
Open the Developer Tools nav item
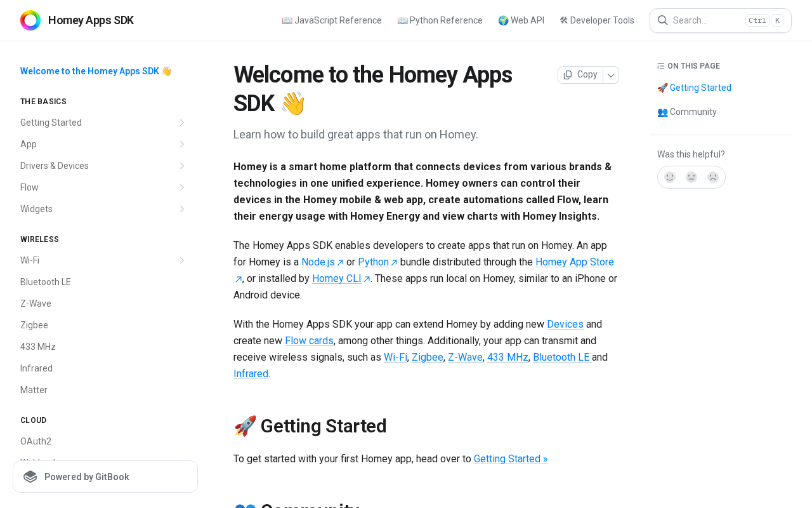click(x=597, y=20)
